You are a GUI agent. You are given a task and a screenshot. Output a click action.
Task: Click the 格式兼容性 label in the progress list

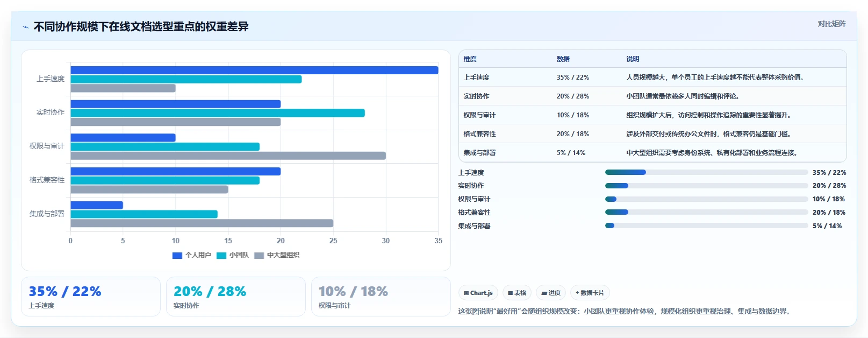pos(474,213)
